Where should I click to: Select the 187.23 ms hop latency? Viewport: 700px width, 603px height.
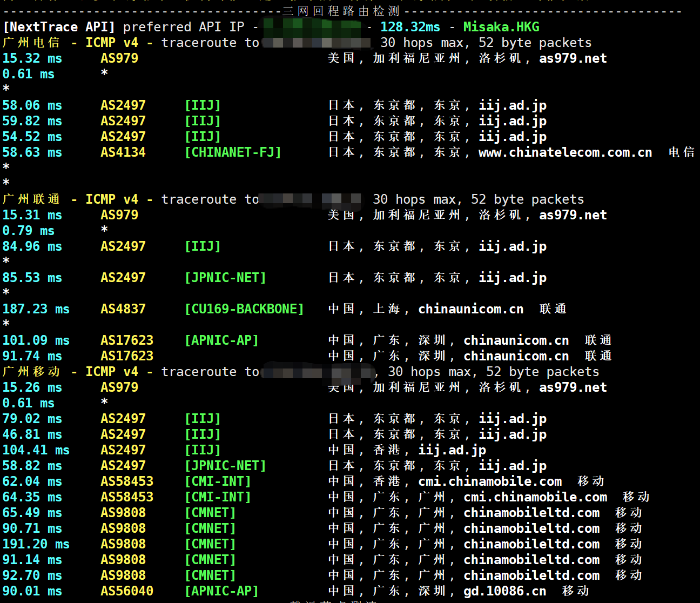(x=36, y=309)
